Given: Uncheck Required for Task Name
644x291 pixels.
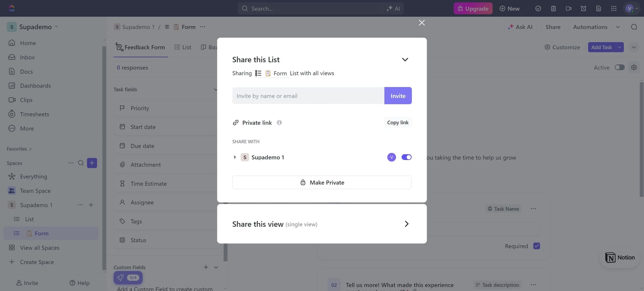Looking at the screenshot, I should [x=537, y=246].
